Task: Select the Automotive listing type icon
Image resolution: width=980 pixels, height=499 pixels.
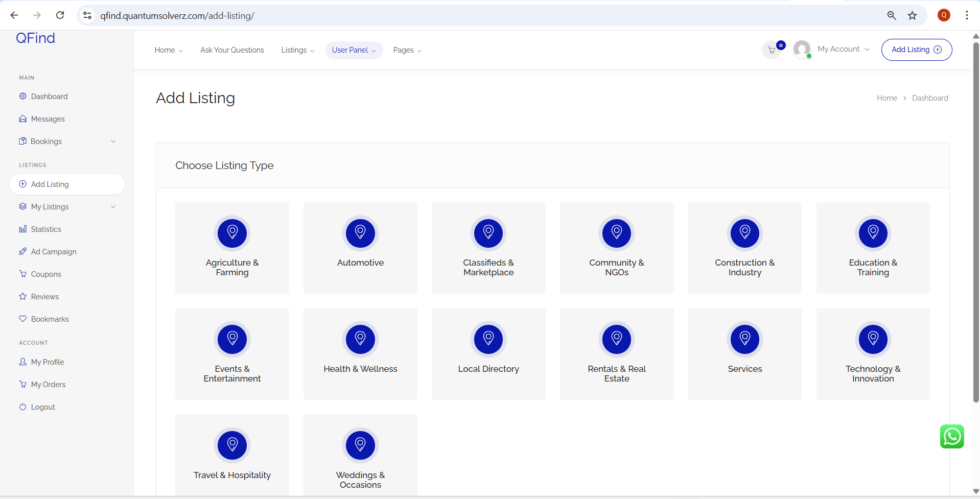Action: (x=360, y=233)
